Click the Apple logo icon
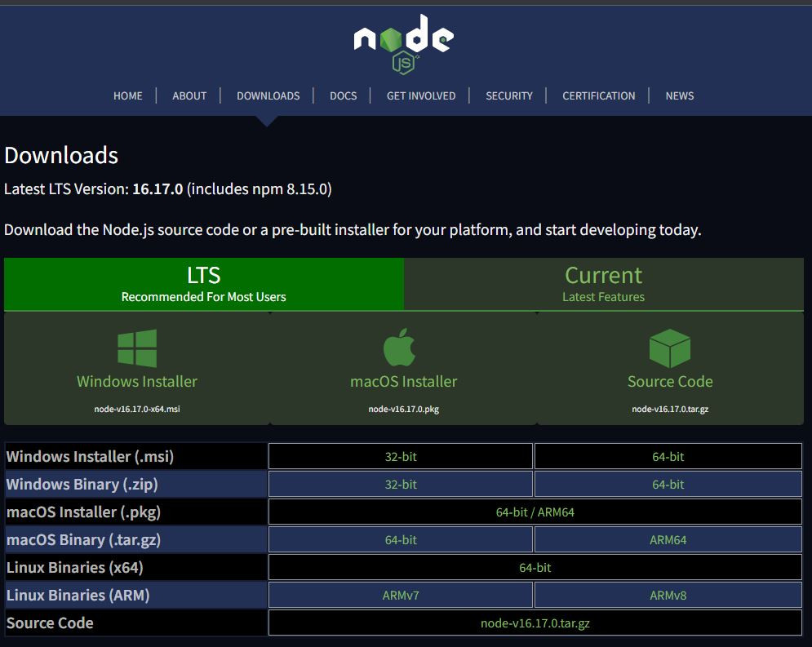 tap(399, 348)
